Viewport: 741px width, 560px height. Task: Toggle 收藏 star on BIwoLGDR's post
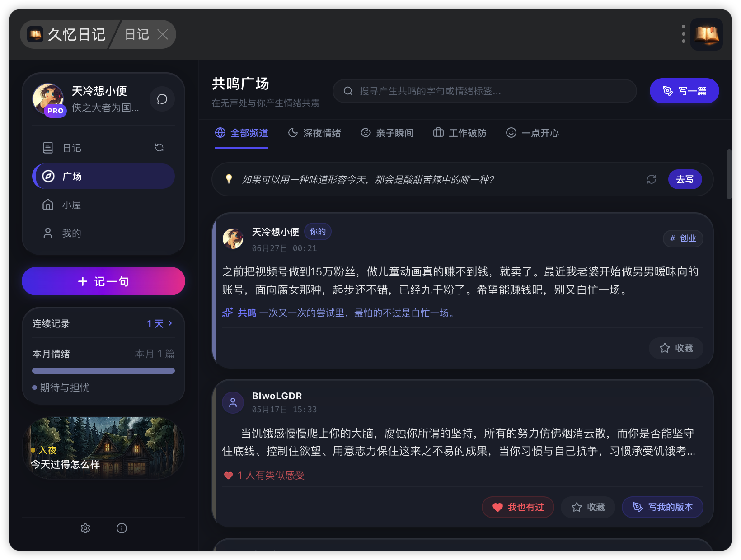click(x=588, y=507)
